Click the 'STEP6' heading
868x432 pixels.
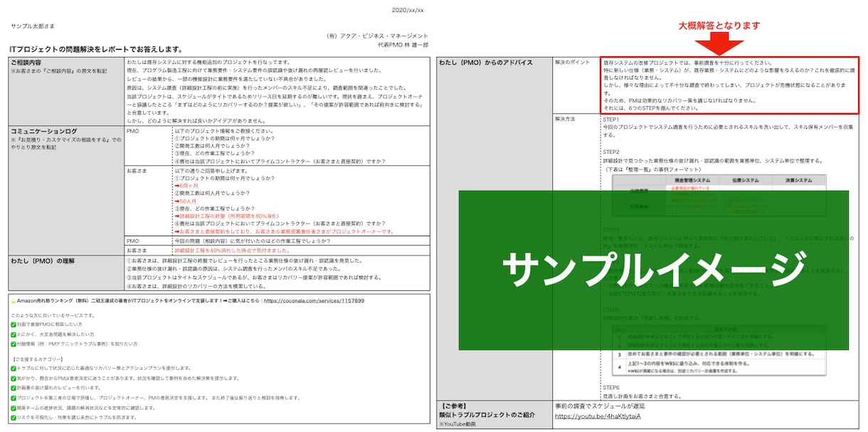pos(611,387)
